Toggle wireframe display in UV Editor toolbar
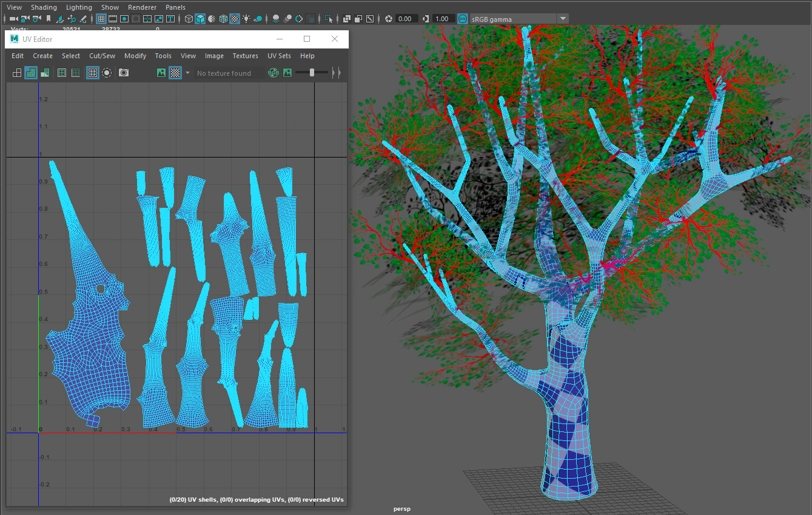This screenshot has width=812, height=515. click(x=17, y=73)
